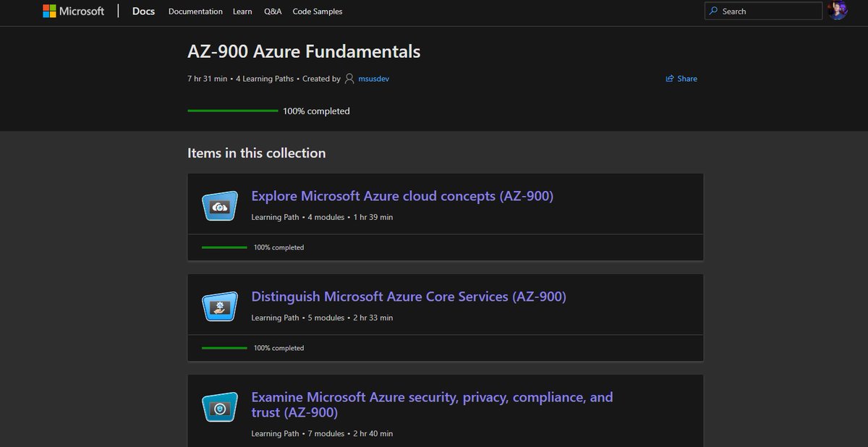Open the Q&A nav item
868x447 pixels.
[273, 12]
